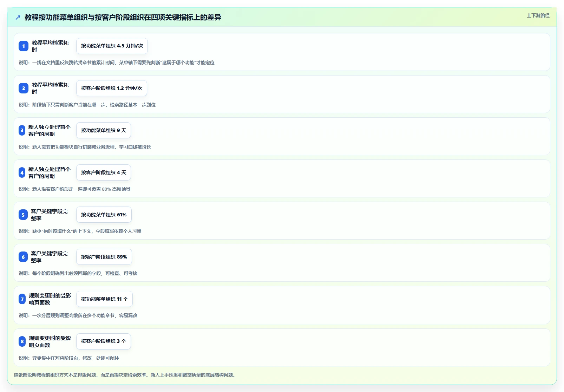Click the number 2 badge
This screenshot has height=392, width=564.
pos(24,88)
